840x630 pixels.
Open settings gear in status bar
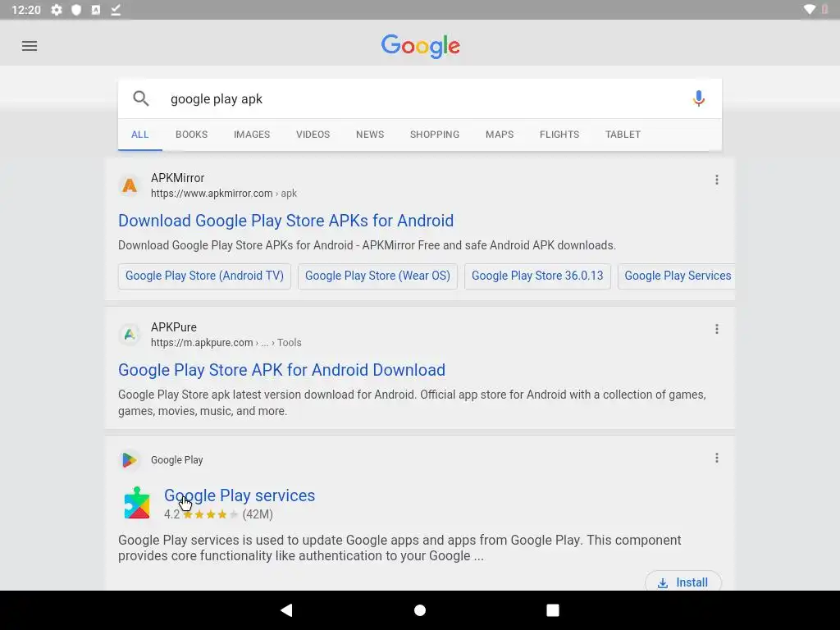click(x=57, y=10)
